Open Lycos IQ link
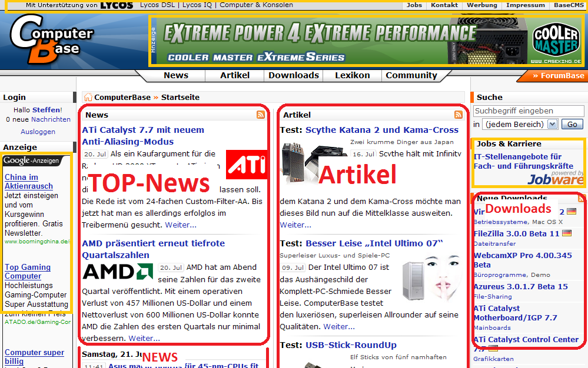Image resolution: width=588 pixels, height=368 pixels. pyautogui.click(x=197, y=5)
